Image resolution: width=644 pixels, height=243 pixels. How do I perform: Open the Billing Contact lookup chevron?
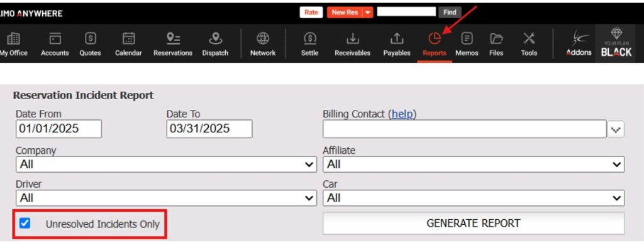click(616, 130)
